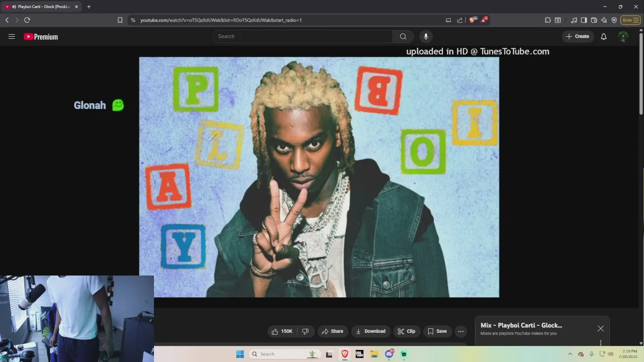Dislike the video using thumbs-down
Viewport: 644px width, 362px height.
click(x=305, y=331)
